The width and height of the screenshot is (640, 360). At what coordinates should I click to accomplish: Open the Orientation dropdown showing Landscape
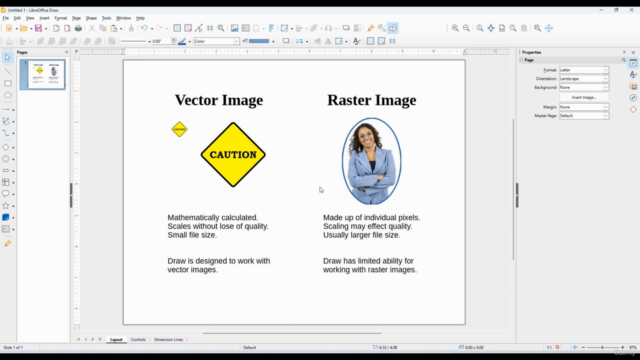(x=584, y=79)
